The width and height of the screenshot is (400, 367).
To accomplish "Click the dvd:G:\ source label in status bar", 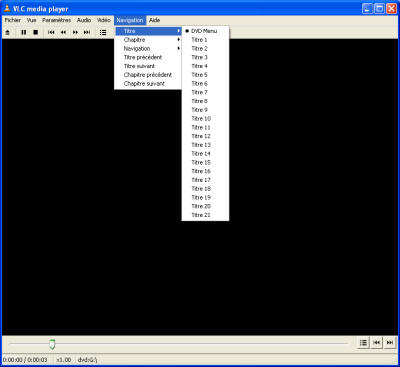I will click(87, 360).
